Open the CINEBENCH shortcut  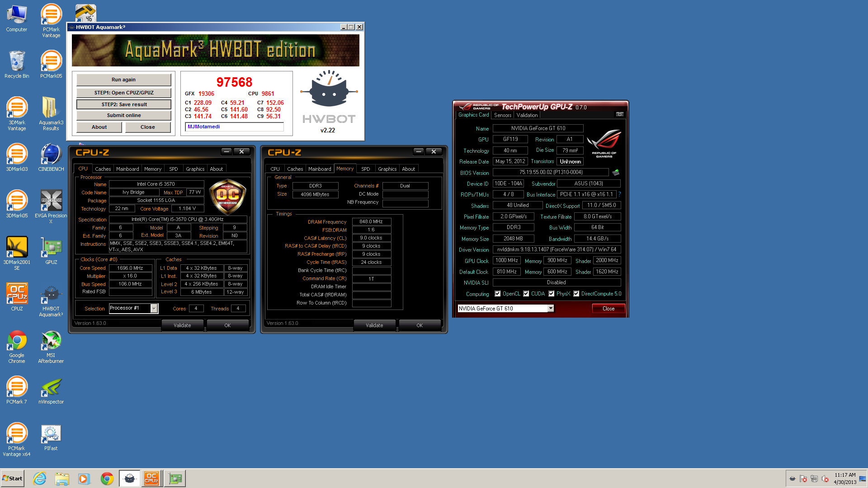(x=51, y=158)
